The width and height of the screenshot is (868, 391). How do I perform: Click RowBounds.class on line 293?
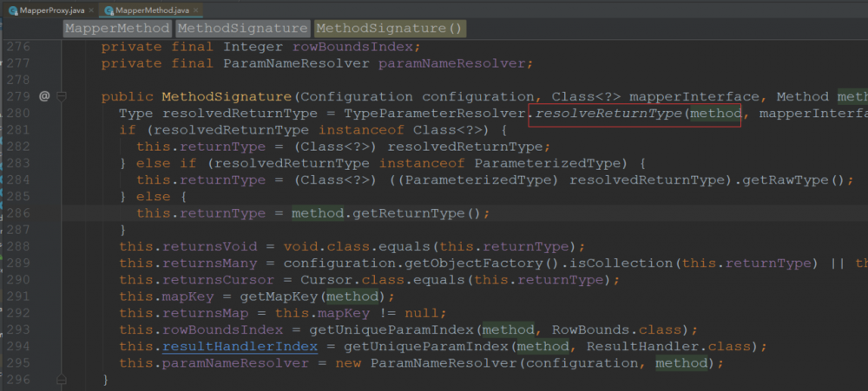click(616, 330)
